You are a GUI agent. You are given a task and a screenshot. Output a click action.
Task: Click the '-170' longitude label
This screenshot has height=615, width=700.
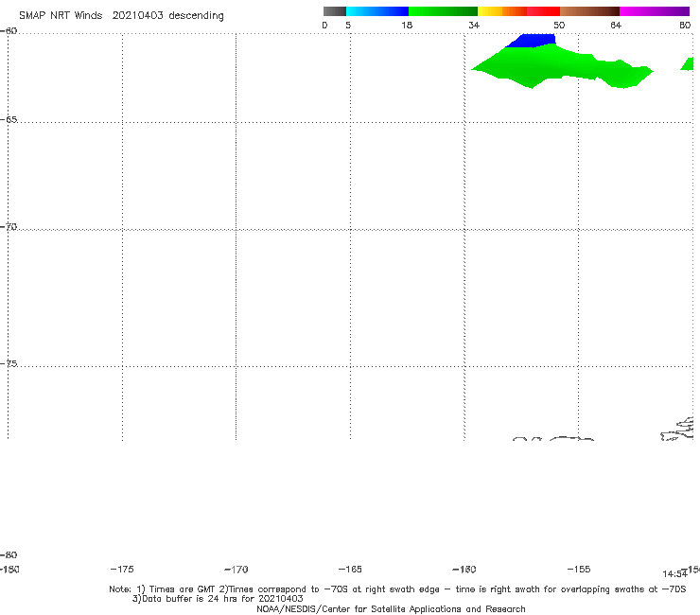(x=236, y=570)
